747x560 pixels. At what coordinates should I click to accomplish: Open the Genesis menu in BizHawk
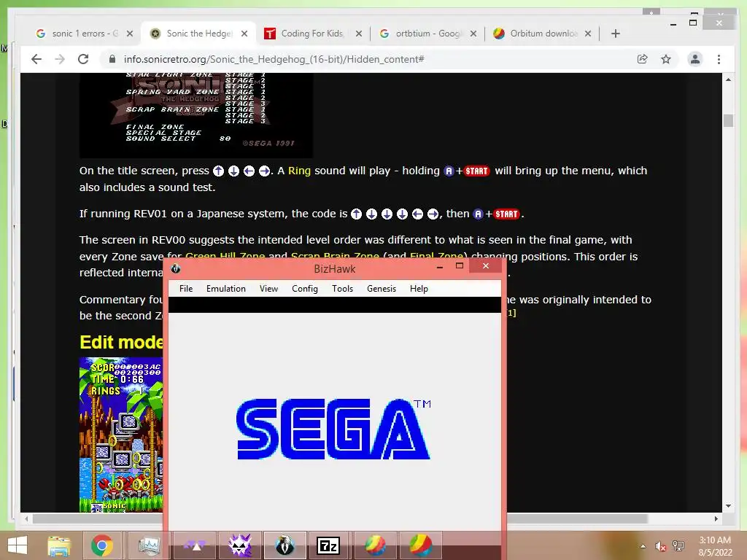click(x=382, y=289)
